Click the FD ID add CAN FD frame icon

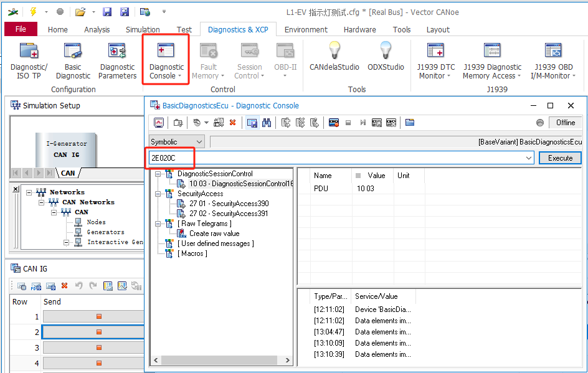click(x=36, y=286)
